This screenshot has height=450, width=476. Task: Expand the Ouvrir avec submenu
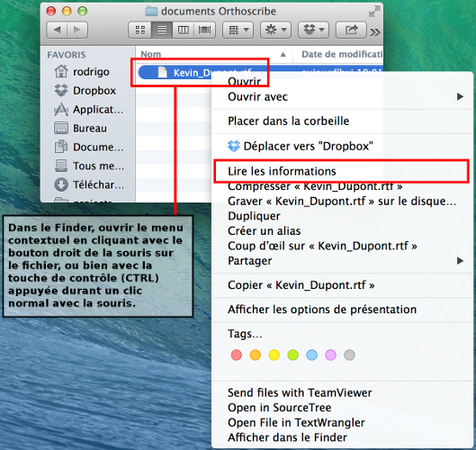click(343, 97)
